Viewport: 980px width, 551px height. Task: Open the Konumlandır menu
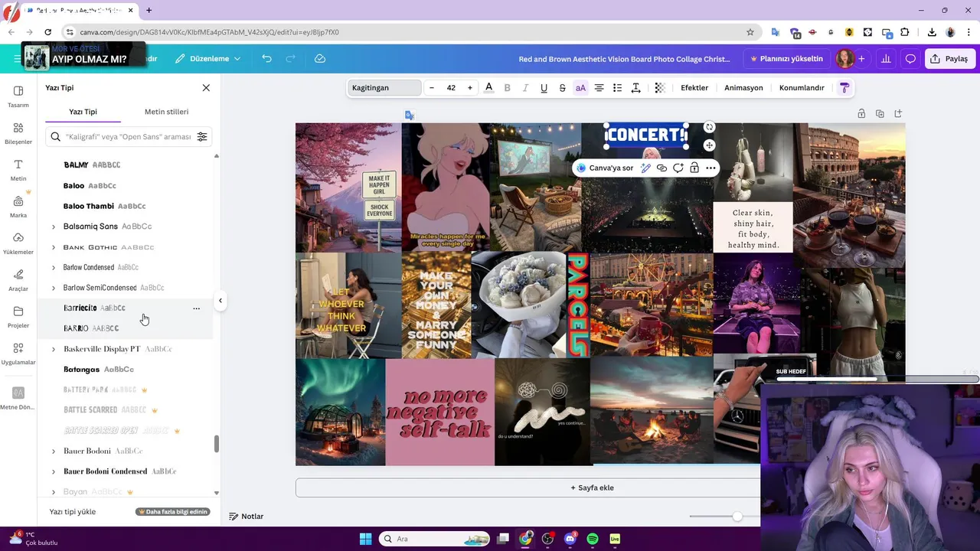coord(802,88)
